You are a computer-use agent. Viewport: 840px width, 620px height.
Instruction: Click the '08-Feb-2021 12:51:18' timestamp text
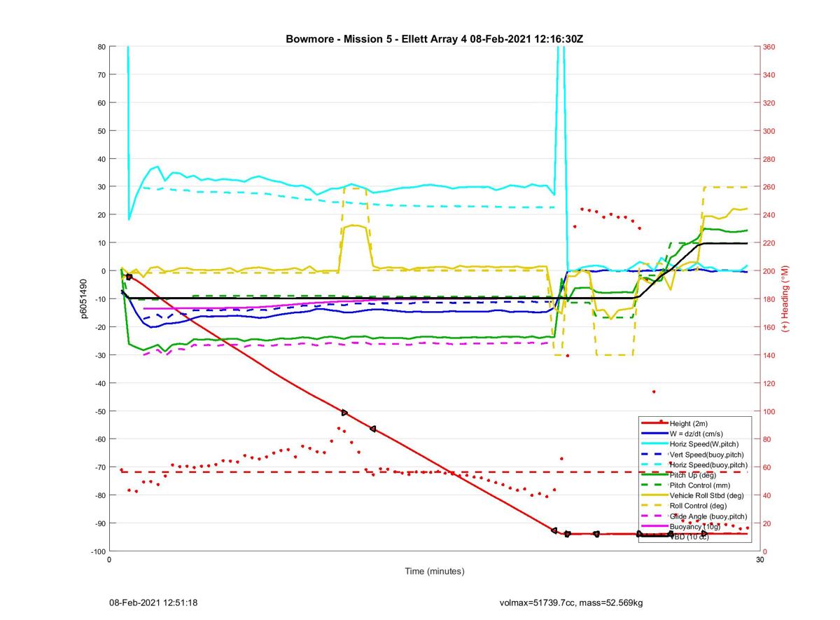(x=153, y=602)
